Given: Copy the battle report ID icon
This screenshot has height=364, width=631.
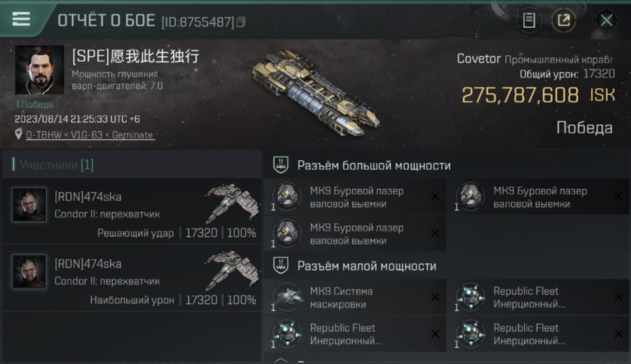Looking at the screenshot, I should pyautogui.click(x=241, y=22).
